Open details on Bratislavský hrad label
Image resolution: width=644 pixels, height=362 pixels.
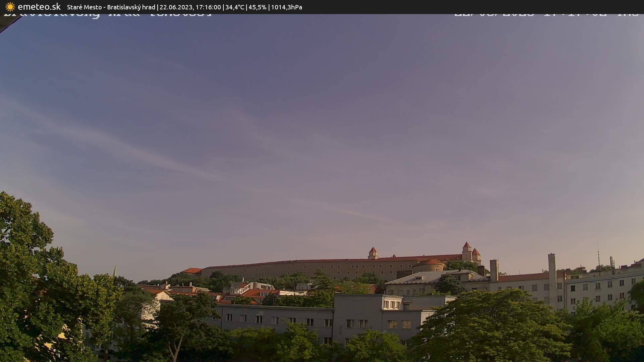click(x=130, y=7)
